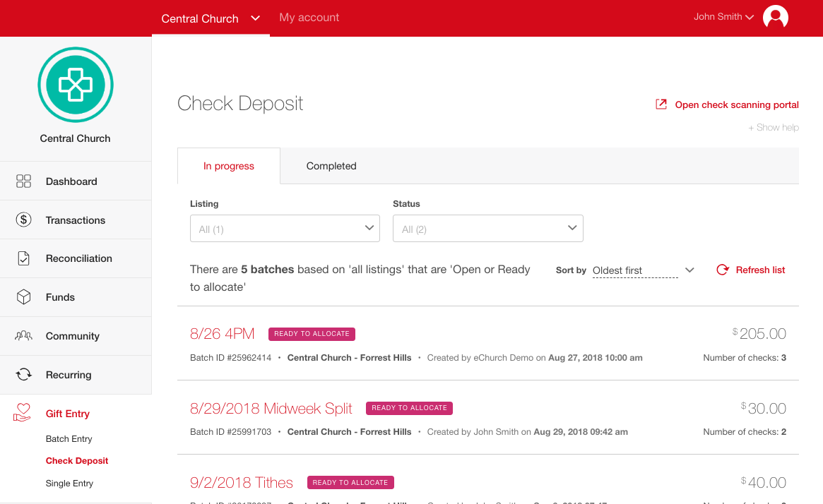Click the Central Church logo emblem

pos(76,85)
